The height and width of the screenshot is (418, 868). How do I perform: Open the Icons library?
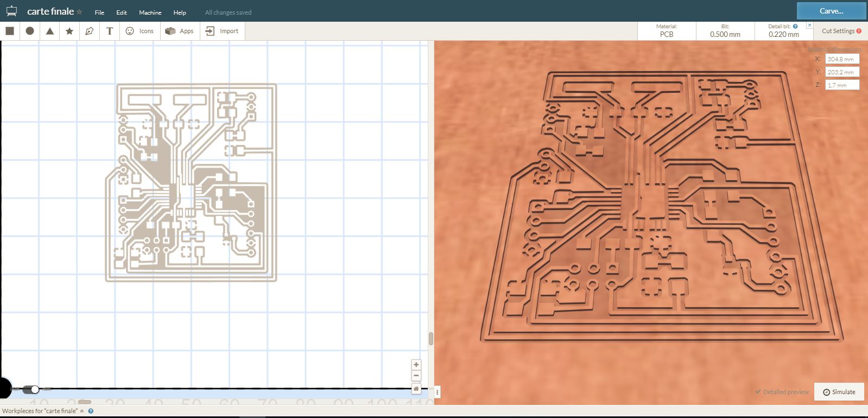pyautogui.click(x=140, y=31)
